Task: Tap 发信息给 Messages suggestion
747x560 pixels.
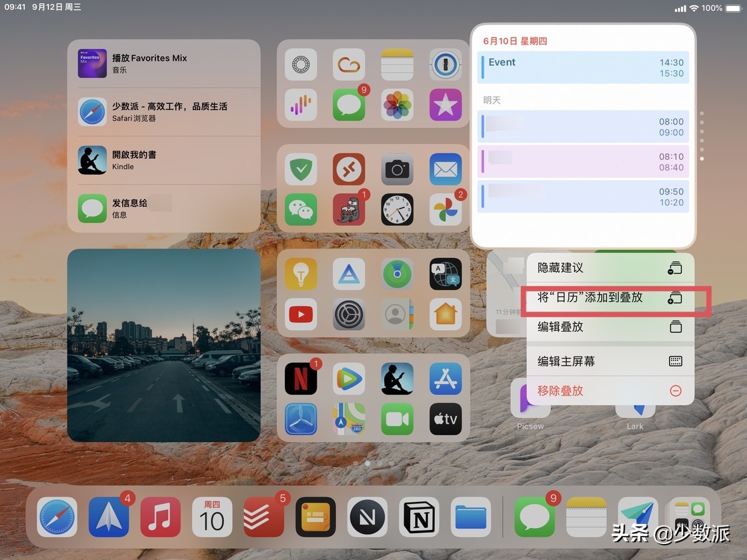Action: tap(164, 209)
